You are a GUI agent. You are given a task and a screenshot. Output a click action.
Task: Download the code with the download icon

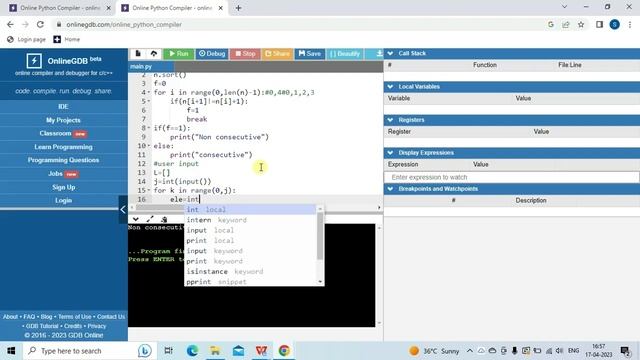tap(379, 53)
